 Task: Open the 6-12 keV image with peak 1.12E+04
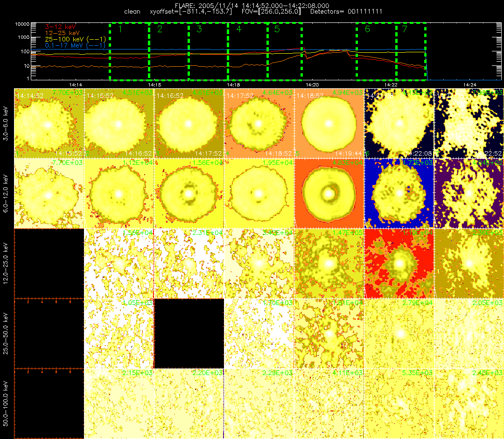pyautogui.click(x=119, y=194)
